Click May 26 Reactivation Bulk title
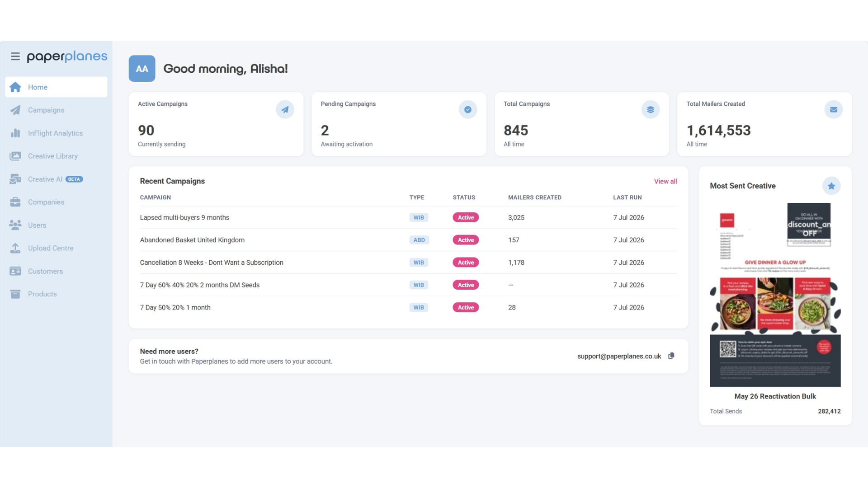This screenshot has width=868, height=488. (775, 396)
